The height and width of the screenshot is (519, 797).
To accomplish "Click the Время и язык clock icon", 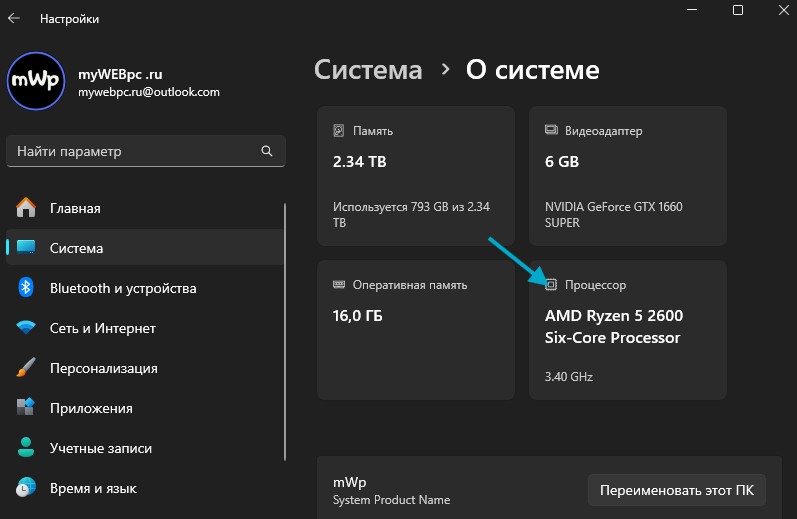I will point(26,487).
